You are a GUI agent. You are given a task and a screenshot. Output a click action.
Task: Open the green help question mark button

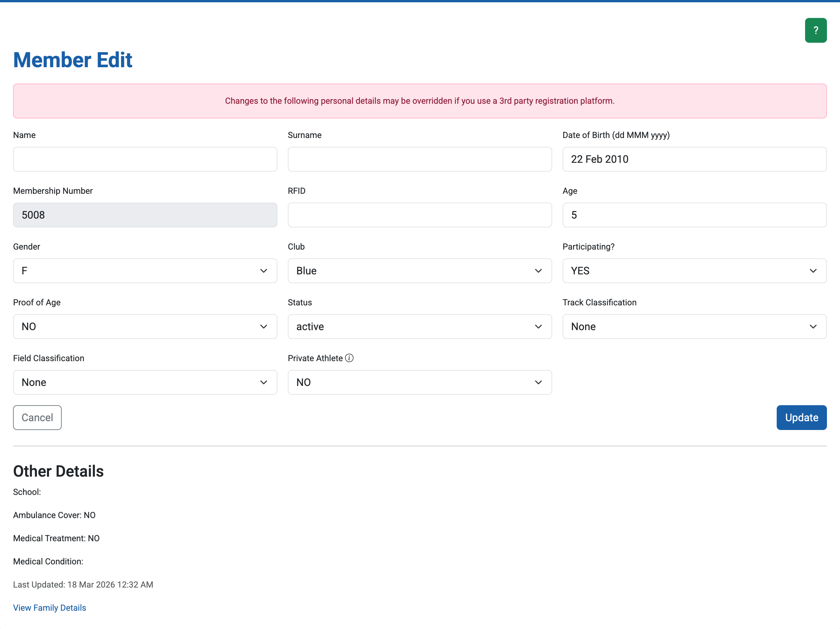[x=815, y=30]
